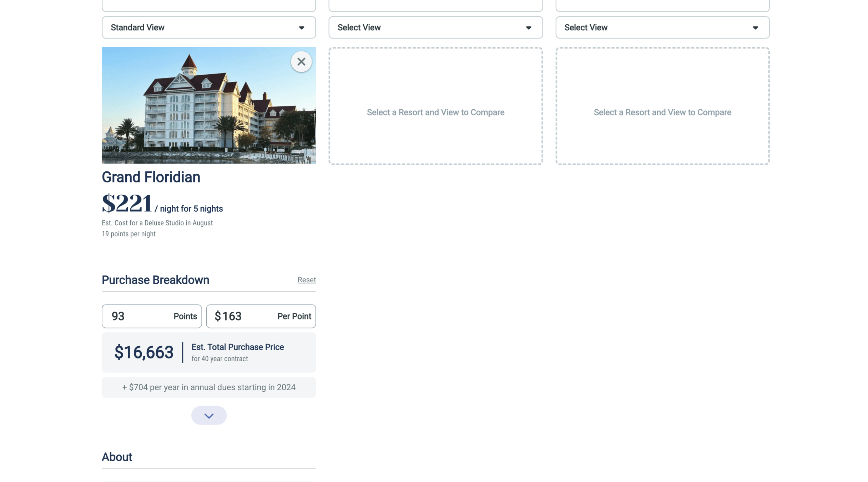Click the caret arrow on Standard View
This screenshot has height=482, width=868.
(302, 28)
